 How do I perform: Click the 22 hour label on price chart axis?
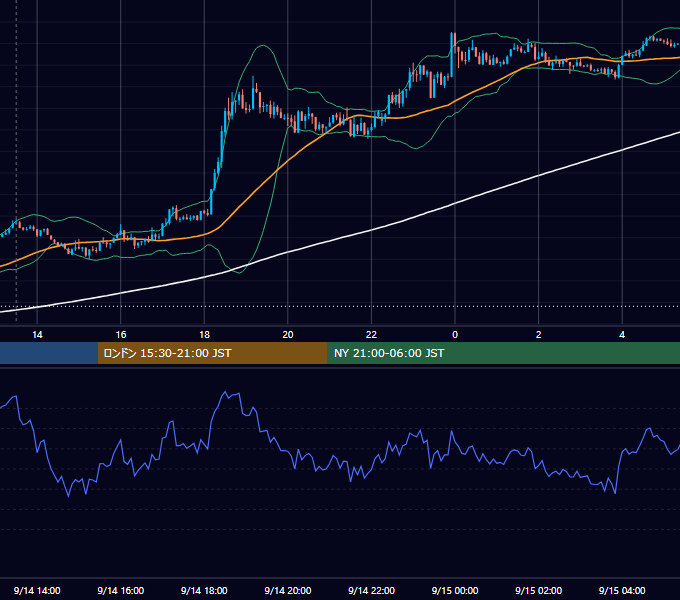point(371,335)
